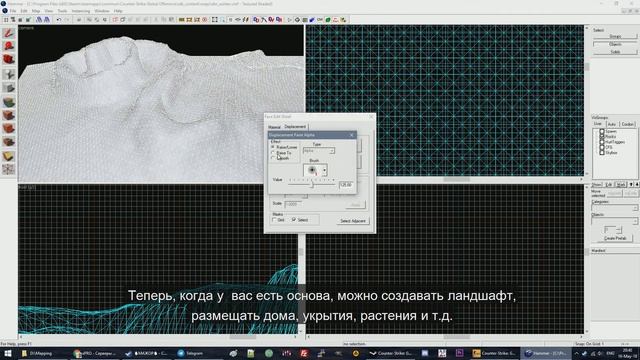Click the Edit button under VisGroups
The height and width of the screenshot is (360, 640).
[609, 185]
